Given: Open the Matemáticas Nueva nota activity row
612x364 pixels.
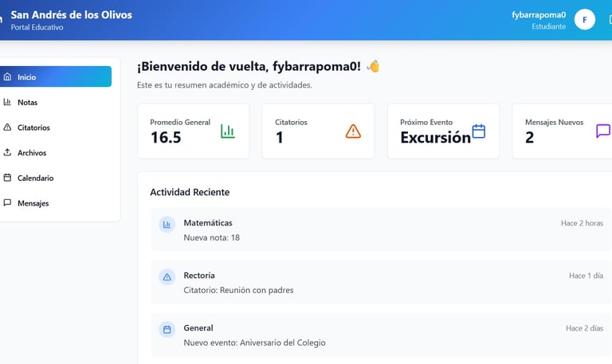Looking at the screenshot, I should tap(381, 229).
